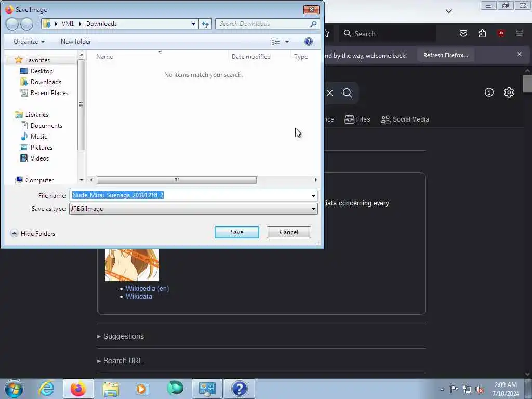Select Computer in navigation pane
Viewport: 532px width, 399px height.
34,180
